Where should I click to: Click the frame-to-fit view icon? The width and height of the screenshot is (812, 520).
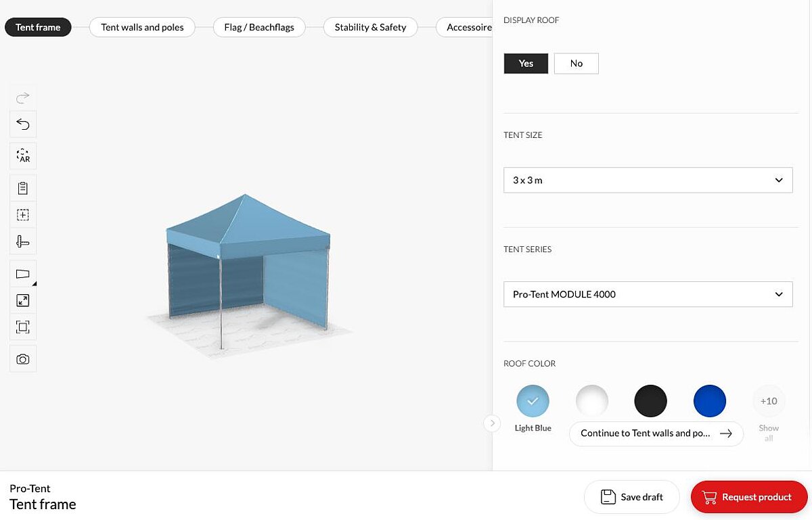coord(23,327)
